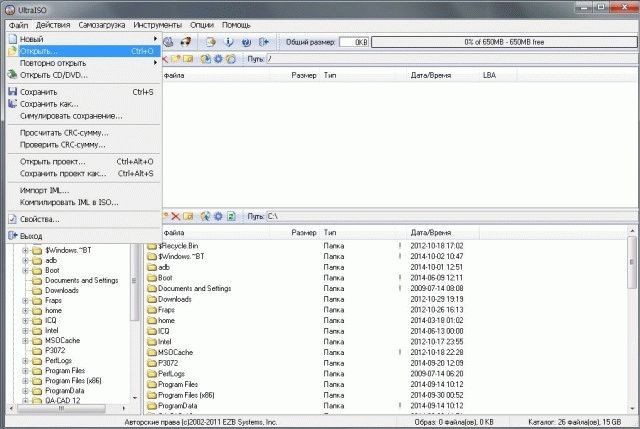Choose Открыть проект... menu entry

coord(84,162)
